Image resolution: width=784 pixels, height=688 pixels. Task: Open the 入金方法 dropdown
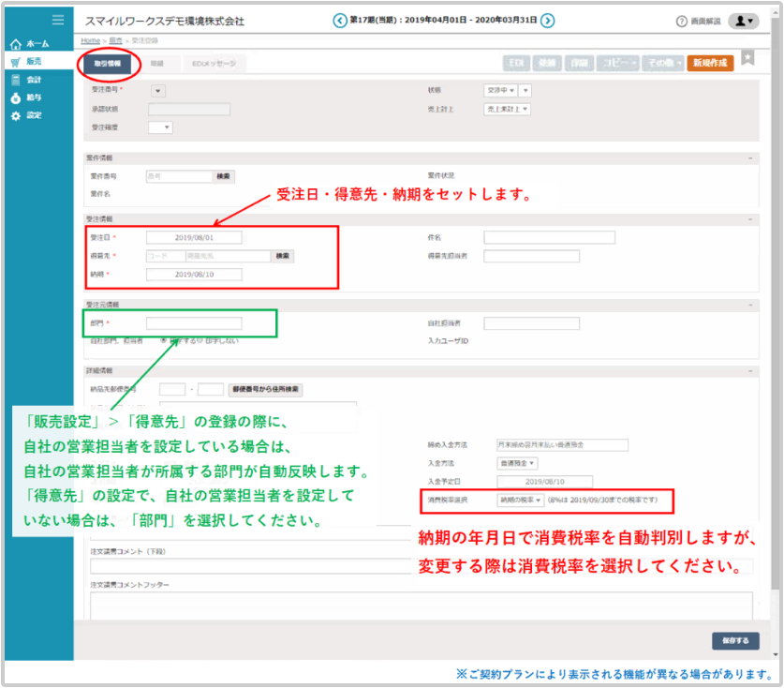(517, 462)
